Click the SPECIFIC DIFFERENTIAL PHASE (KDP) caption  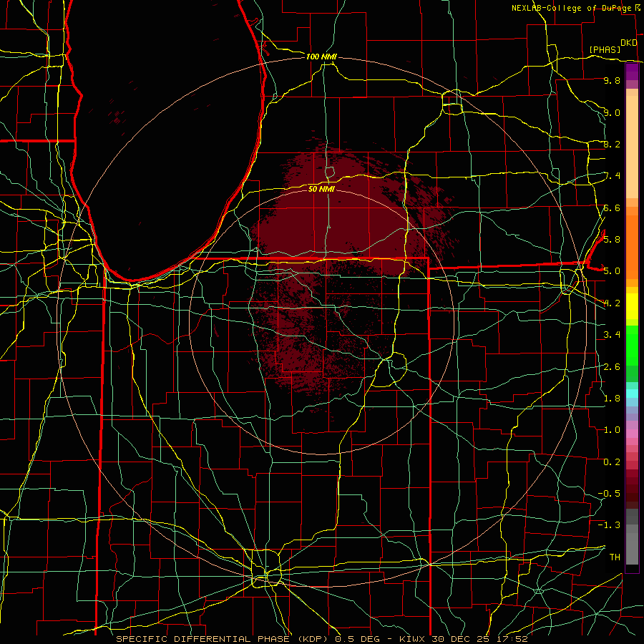(x=223, y=639)
